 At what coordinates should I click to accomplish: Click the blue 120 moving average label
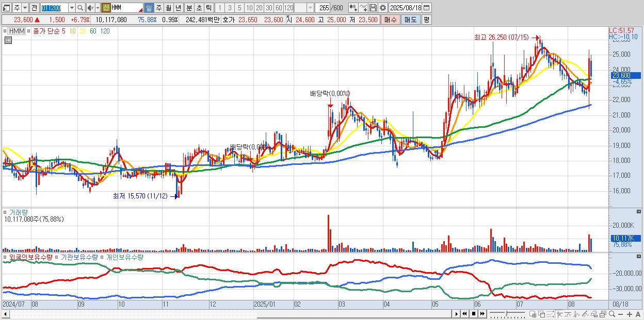[x=105, y=31]
